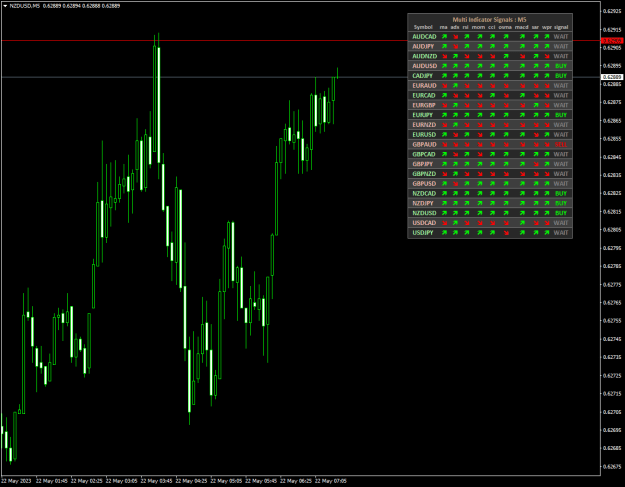Click the red osma arrow in USDJPY row
Viewport: 625px width, 487px height.
point(506,233)
